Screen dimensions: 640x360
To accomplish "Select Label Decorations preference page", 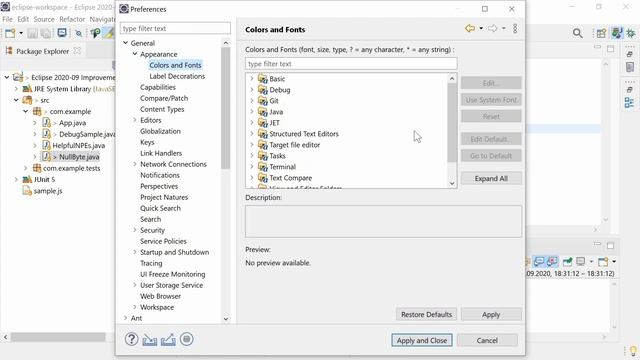I will click(177, 76).
